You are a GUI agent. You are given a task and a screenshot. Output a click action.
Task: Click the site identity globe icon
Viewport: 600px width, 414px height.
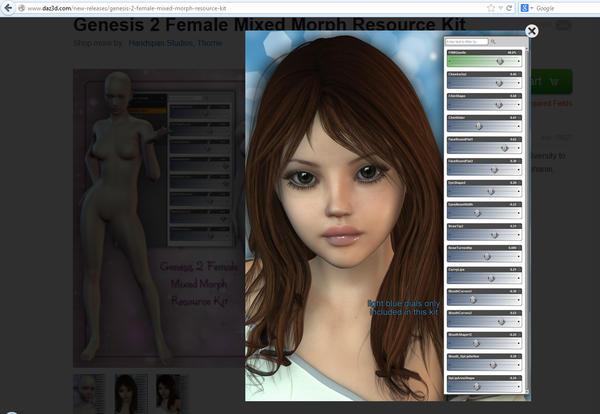[21, 8]
